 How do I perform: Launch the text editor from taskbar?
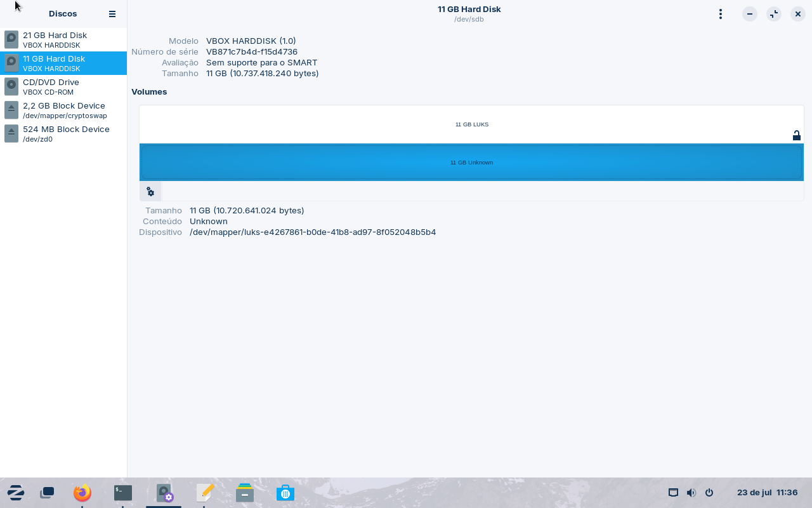204,493
